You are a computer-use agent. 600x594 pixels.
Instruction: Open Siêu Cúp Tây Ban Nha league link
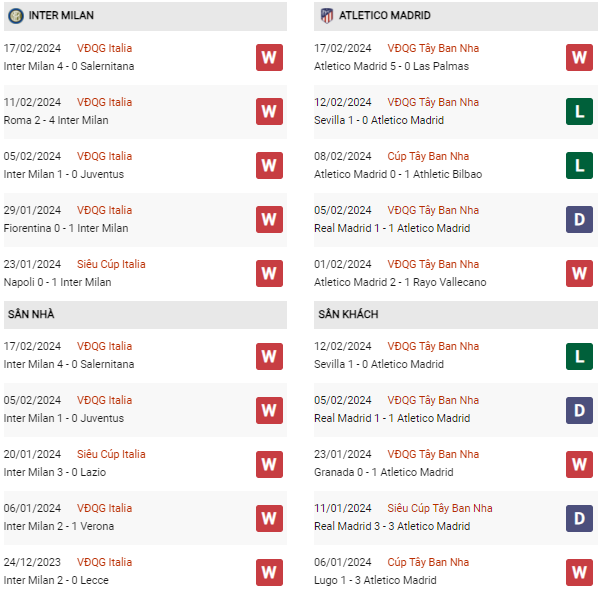(439, 508)
